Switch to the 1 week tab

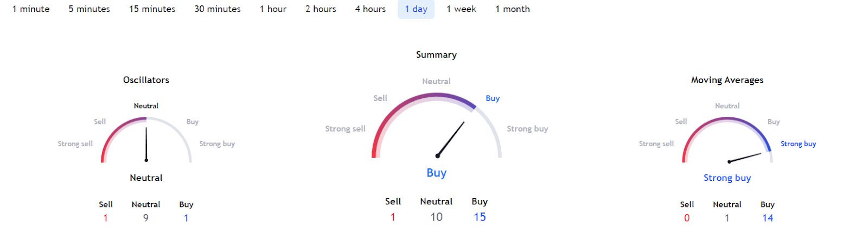coord(461,9)
